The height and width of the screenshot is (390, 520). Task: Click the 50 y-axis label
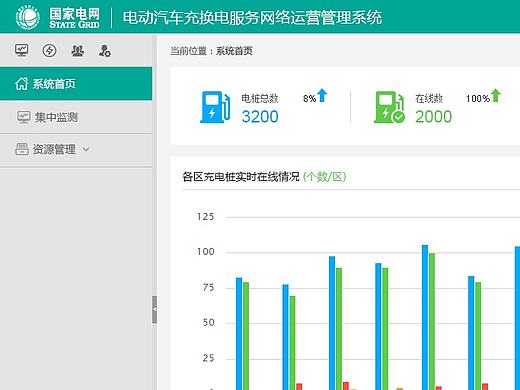coord(208,323)
